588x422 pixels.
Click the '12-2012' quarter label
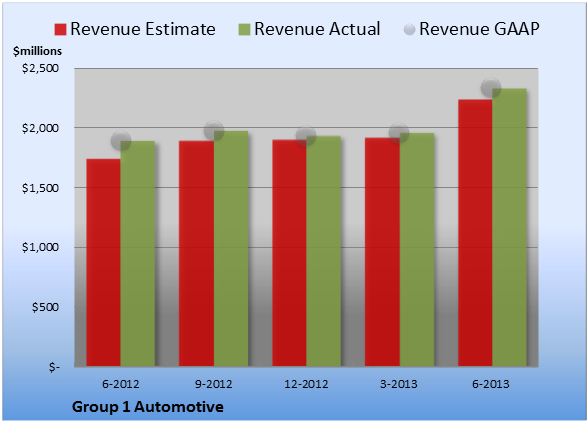point(306,384)
